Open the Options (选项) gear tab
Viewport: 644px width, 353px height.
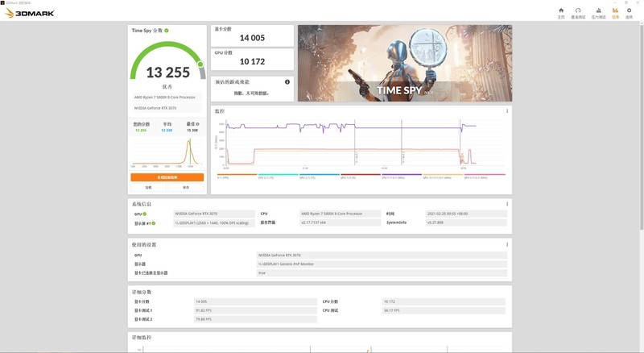tap(629, 13)
